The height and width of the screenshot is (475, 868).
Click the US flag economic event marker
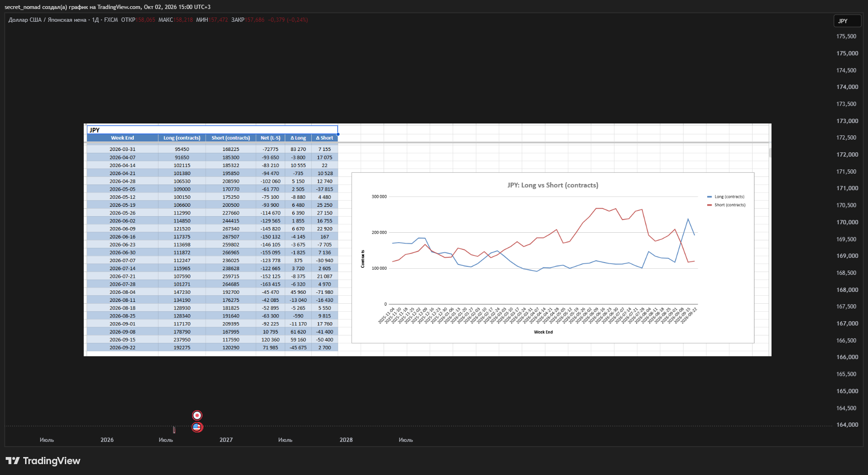[197, 427]
